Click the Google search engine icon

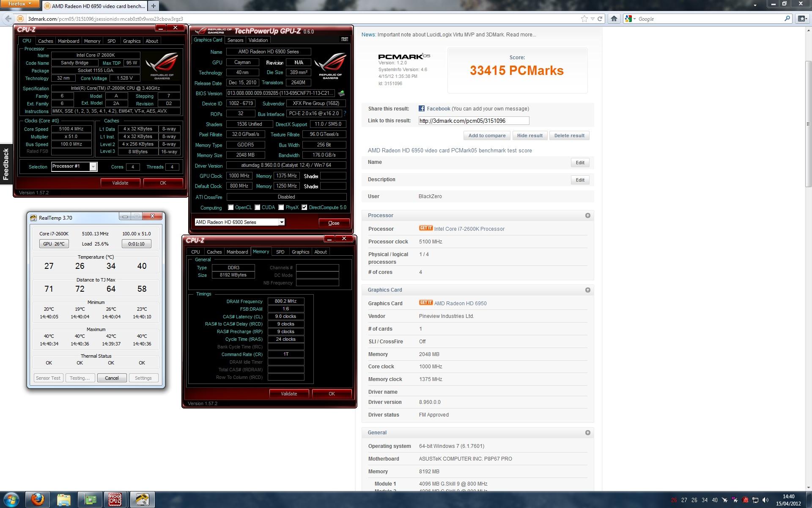[628, 19]
